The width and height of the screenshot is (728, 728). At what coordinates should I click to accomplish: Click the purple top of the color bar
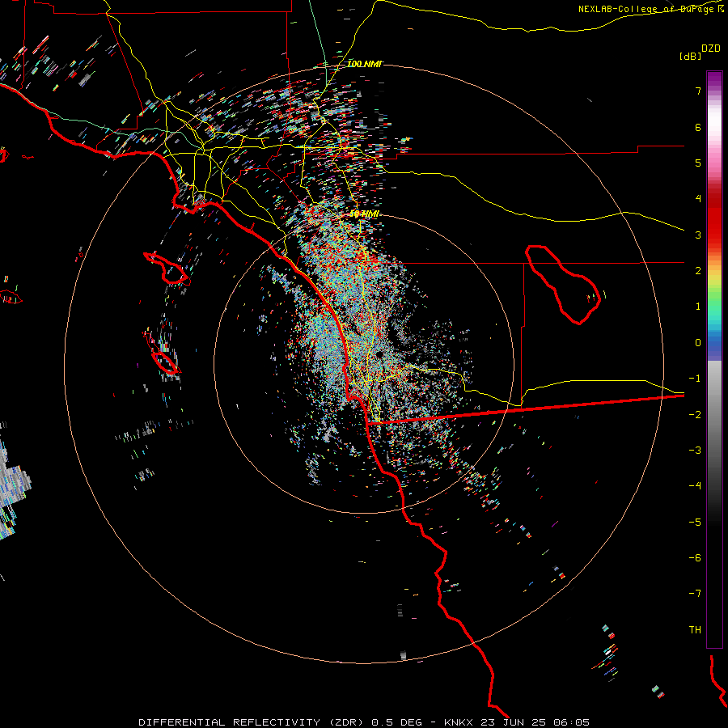714,79
